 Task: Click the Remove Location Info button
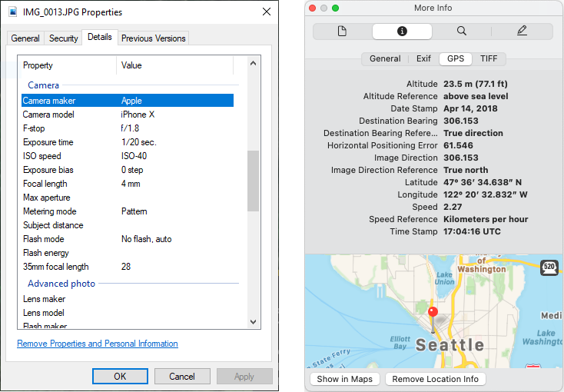pyautogui.click(x=435, y=379)
